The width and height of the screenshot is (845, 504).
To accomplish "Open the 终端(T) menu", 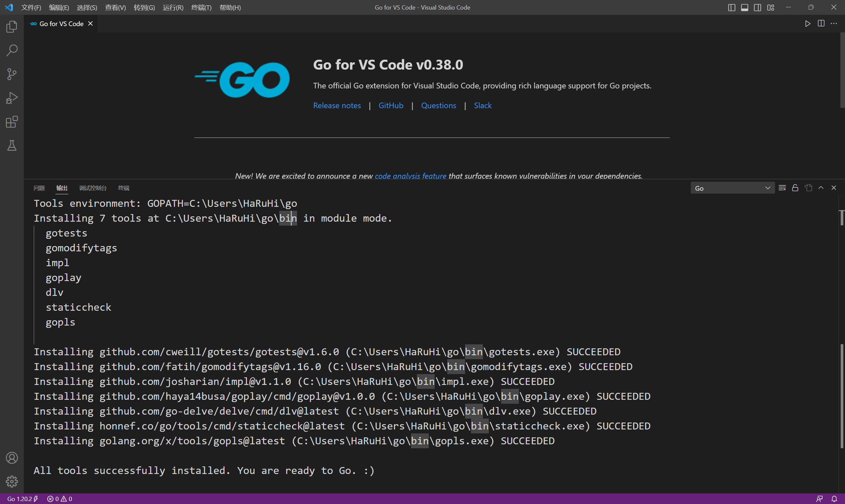I will click(201, 7).
